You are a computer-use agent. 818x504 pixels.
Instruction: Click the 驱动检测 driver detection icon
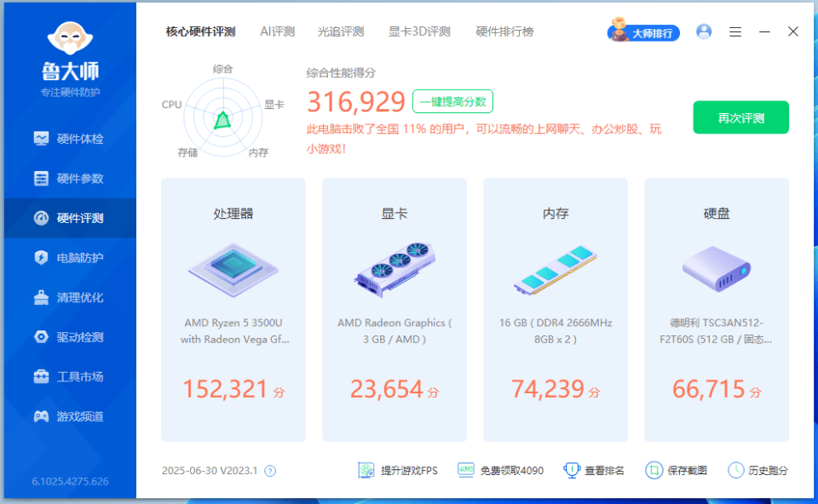pos(41,337)
